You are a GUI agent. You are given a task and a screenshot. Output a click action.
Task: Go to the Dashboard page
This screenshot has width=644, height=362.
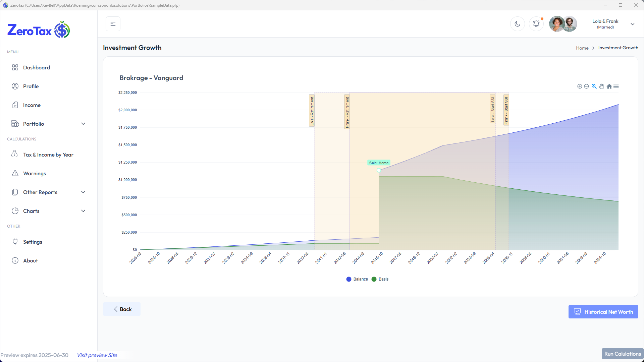click(36, 67)
